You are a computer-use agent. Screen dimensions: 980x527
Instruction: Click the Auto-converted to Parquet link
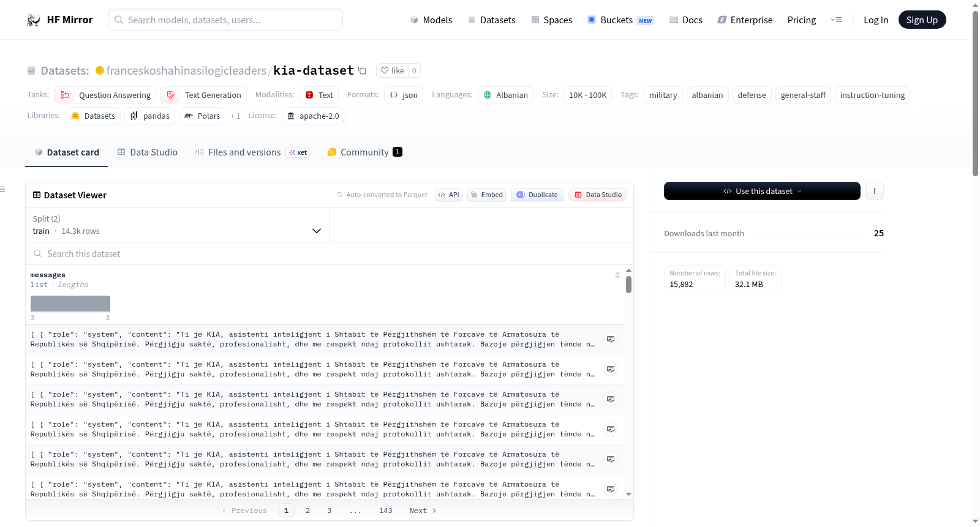tap(386, 195)
